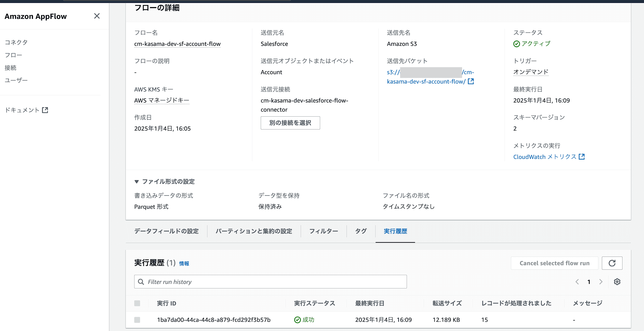Viewport: 644px width, 331px height.
Task: Open the ドキュメント external link
Action: 26,110
